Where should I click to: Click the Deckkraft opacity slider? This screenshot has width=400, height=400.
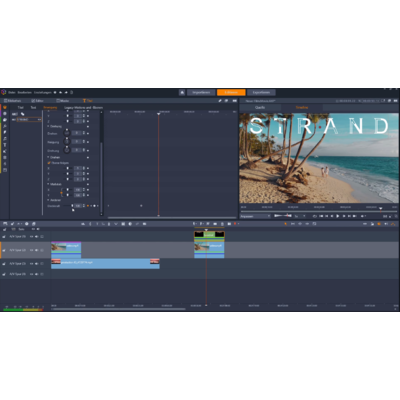click(68, 206)
